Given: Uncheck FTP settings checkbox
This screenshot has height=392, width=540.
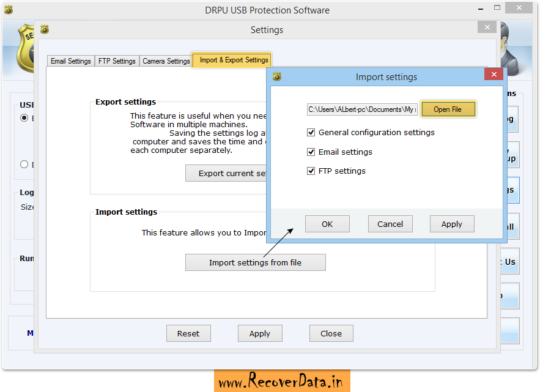Looking at the screenshot, I should [x=311, y=171].
